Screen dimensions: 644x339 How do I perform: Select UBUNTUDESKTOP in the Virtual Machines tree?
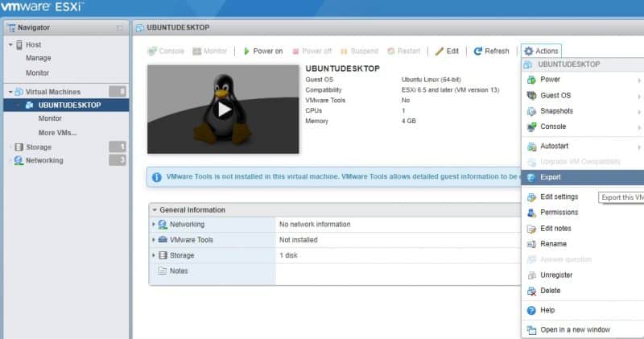69,105
